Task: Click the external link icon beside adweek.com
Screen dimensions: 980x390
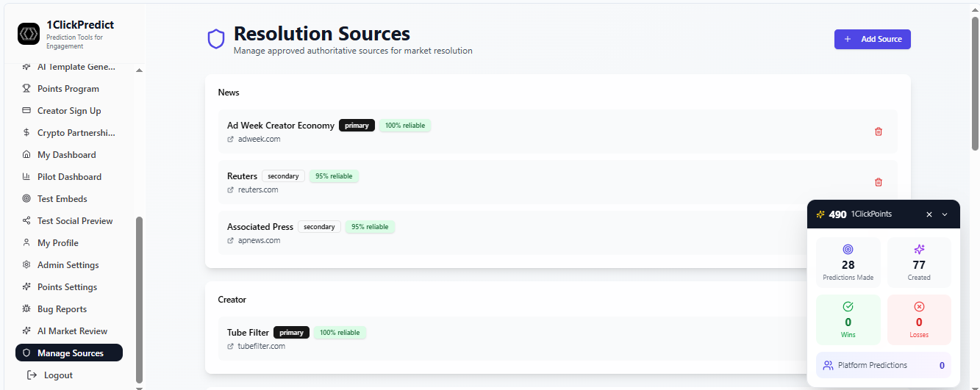Action: pyautogui.click(x=231, y=140)
